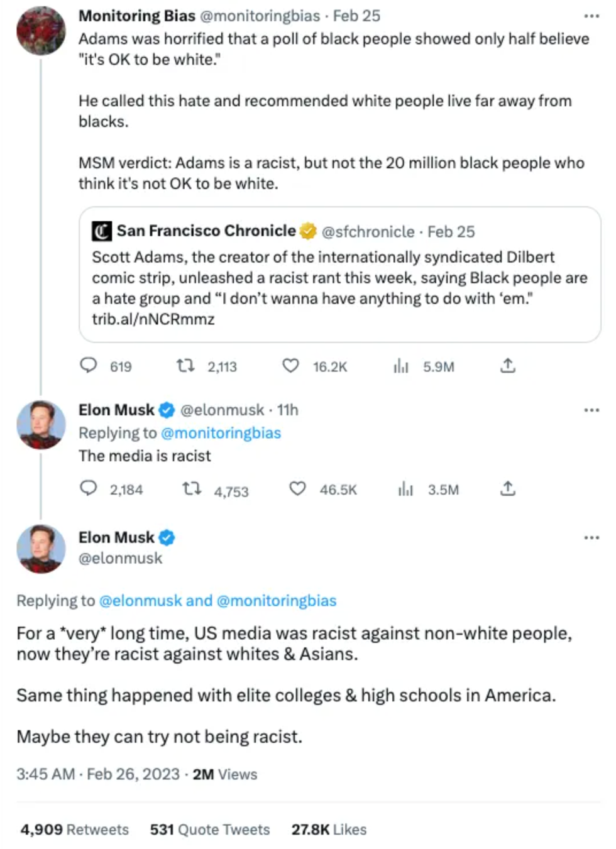The width and height of the screenshot is (616, 849).
Task: Click the views analytics icon showing 5.9M
Action: click(x=401, y=366)
